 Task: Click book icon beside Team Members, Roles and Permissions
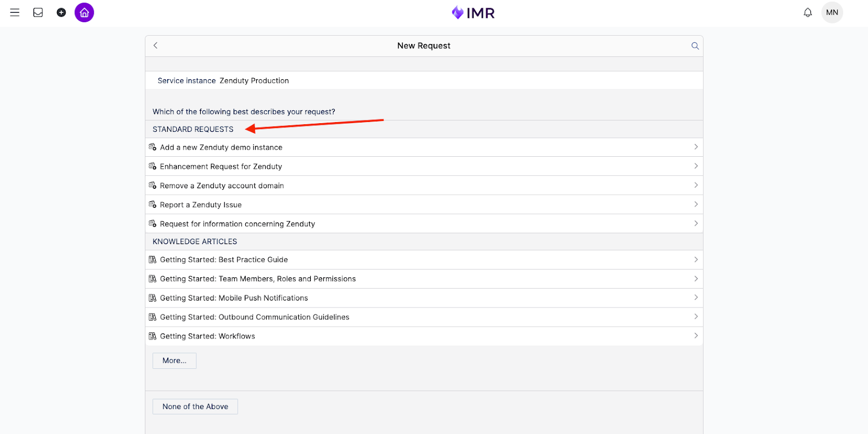152,279
